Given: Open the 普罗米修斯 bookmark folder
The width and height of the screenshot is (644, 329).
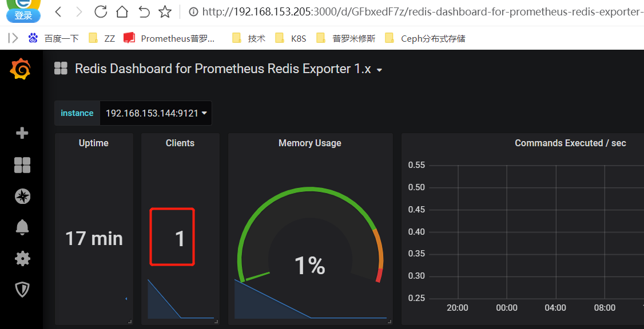Looking at the screenshot, I should coord(346,39).
